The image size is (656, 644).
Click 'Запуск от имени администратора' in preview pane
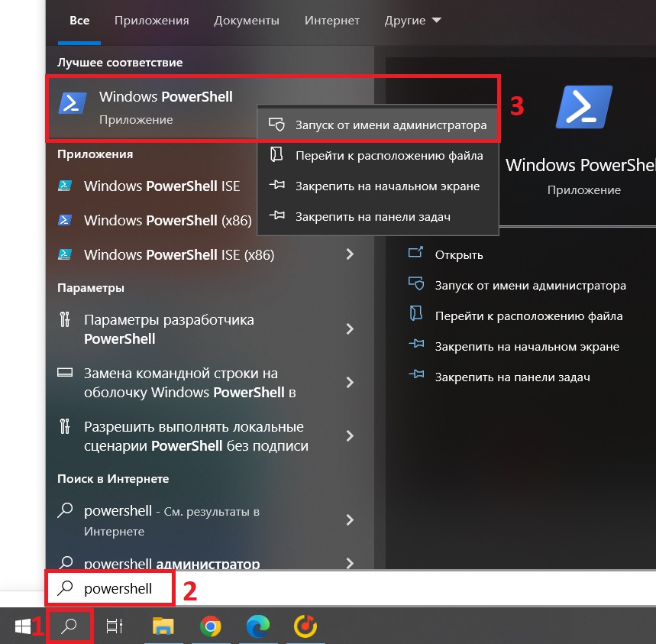tap(531, 286)
